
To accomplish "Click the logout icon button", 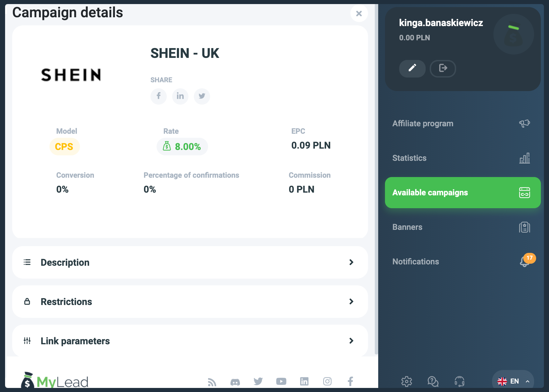I will (443, 68).
